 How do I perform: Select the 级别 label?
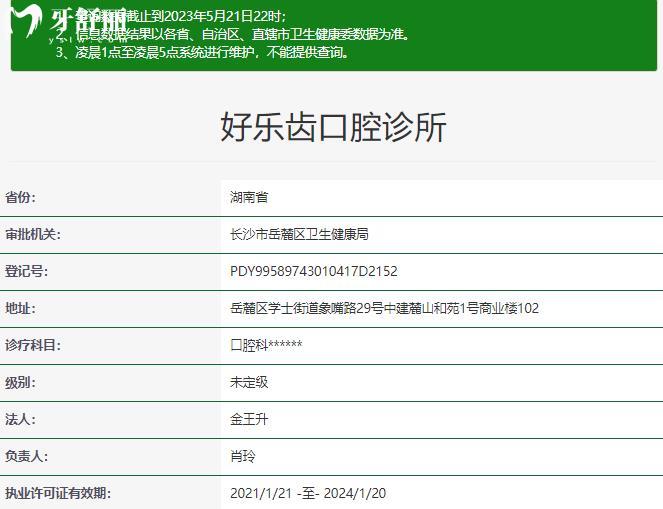(x=20, y=383)
